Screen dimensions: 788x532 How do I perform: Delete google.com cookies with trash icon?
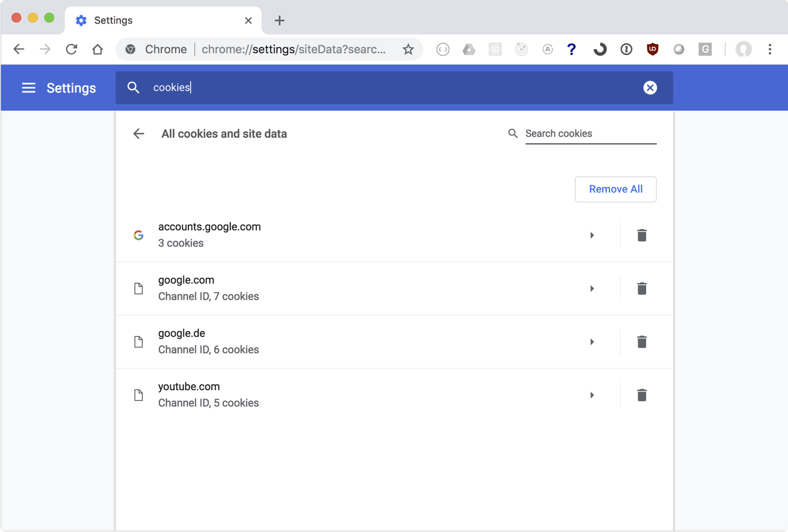[642, 288]
